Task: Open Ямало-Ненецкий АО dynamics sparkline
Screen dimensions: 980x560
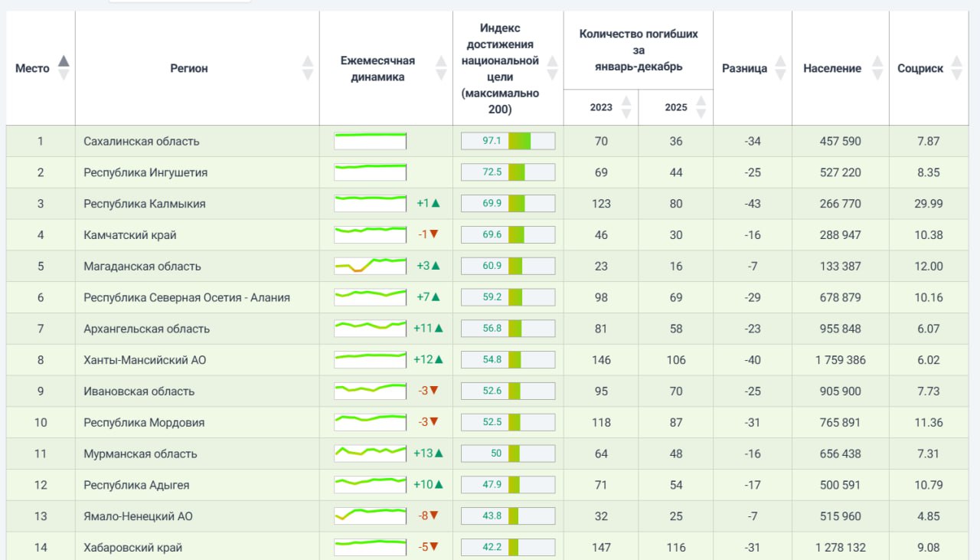Action: click(x=371, y=516)
